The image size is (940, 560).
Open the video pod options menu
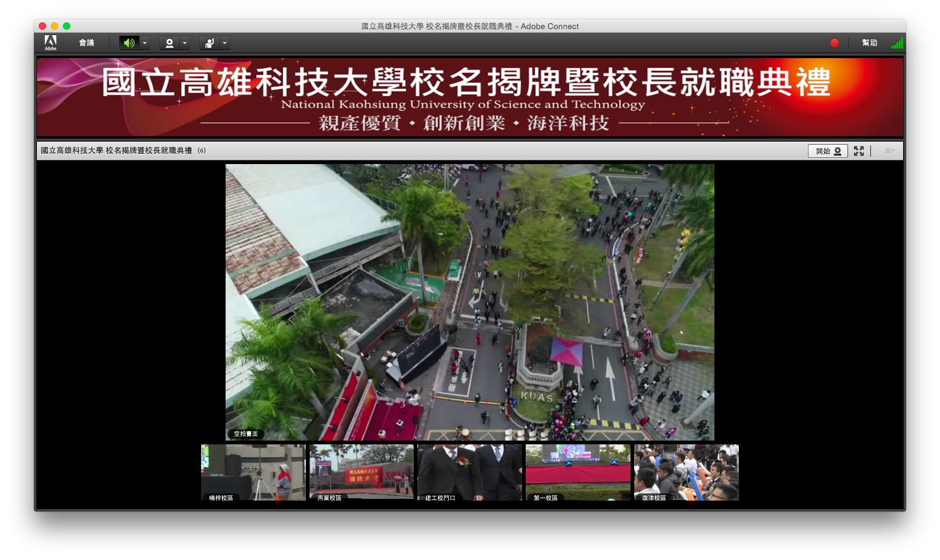tap(889, 151)
